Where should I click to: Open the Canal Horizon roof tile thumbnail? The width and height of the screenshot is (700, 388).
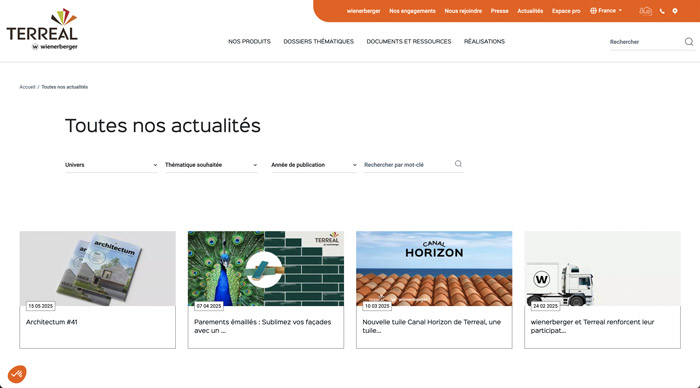click(x=434, y=268)
